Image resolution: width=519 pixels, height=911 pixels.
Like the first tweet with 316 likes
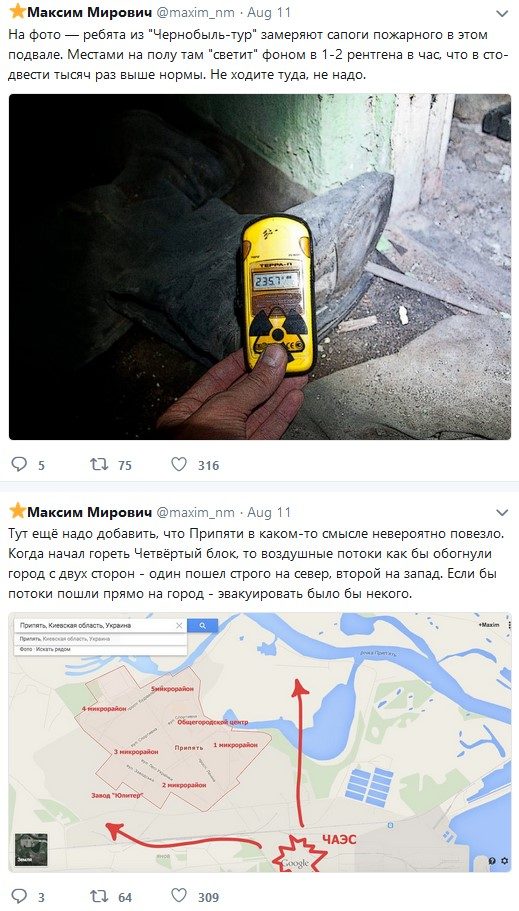179,464
